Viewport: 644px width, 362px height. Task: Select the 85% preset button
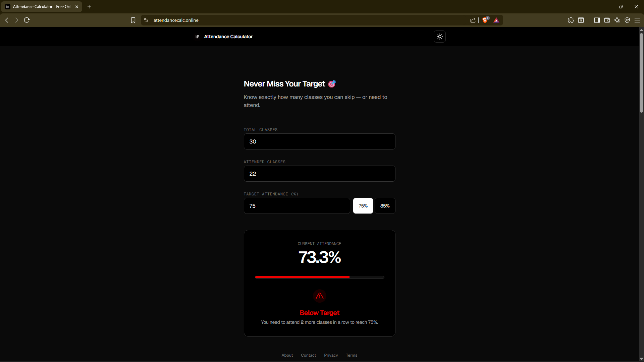pyautogui.click(x=385, y=206)
